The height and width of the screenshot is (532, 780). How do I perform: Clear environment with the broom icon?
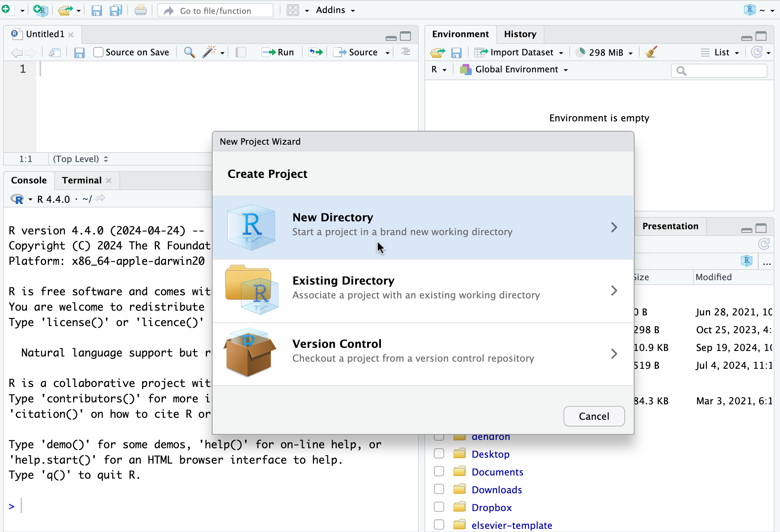point(651,52)
